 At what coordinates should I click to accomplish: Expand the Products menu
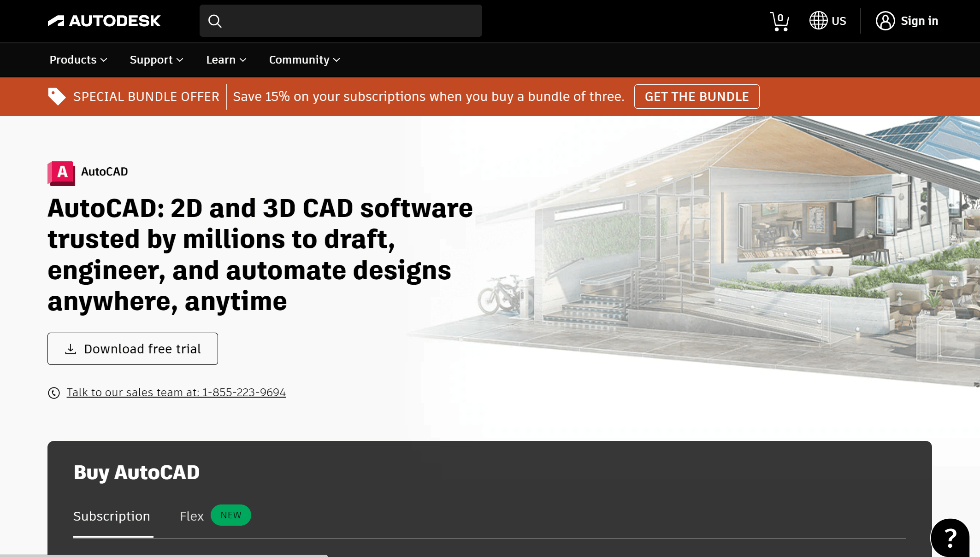click(78, 60)
